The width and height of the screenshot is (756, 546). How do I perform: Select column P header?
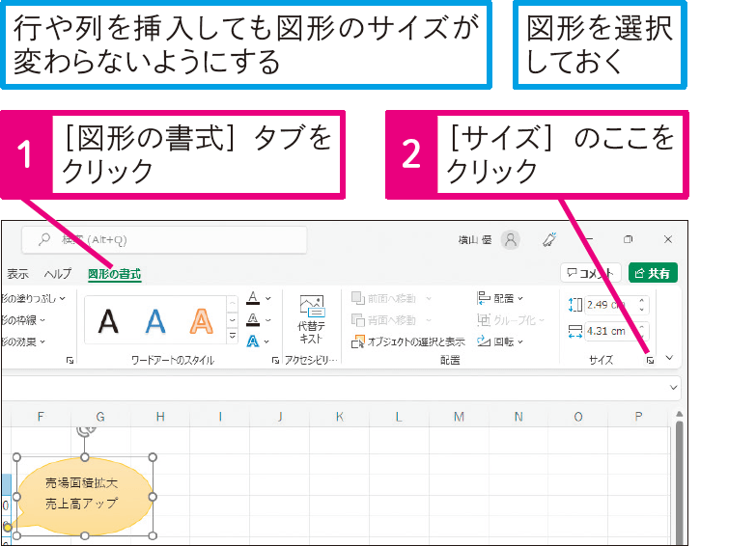pyautogui.click(x=638, y=417)
